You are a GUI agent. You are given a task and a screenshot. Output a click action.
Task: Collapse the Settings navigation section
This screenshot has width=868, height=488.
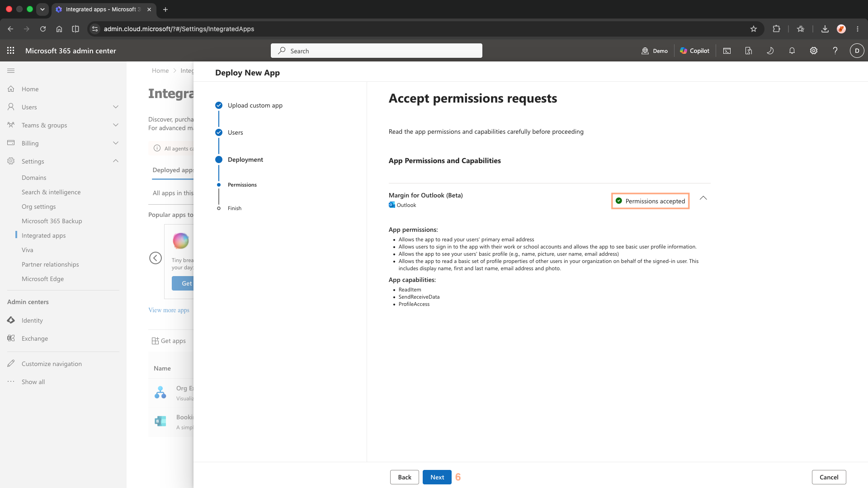coord(116,161)
